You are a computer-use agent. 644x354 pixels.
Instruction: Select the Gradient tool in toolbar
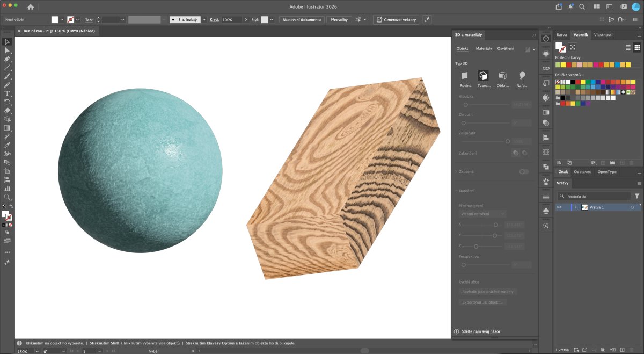click(x=8, y=128)
